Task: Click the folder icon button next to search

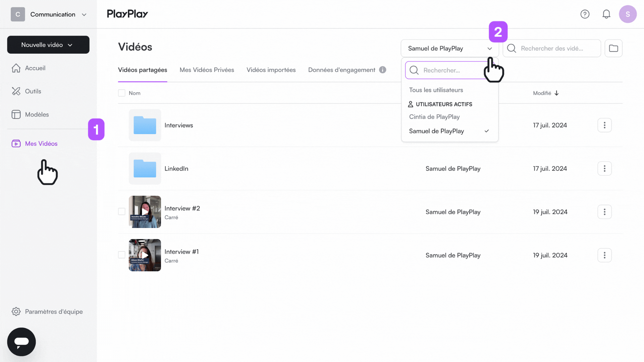Action: (x=613, y=48)
